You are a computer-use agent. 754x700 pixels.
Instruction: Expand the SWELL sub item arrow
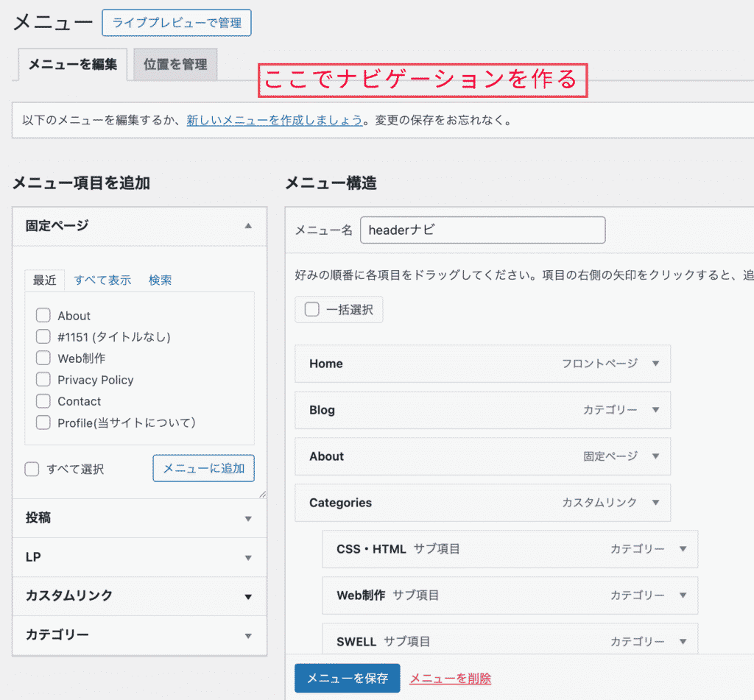683,642
